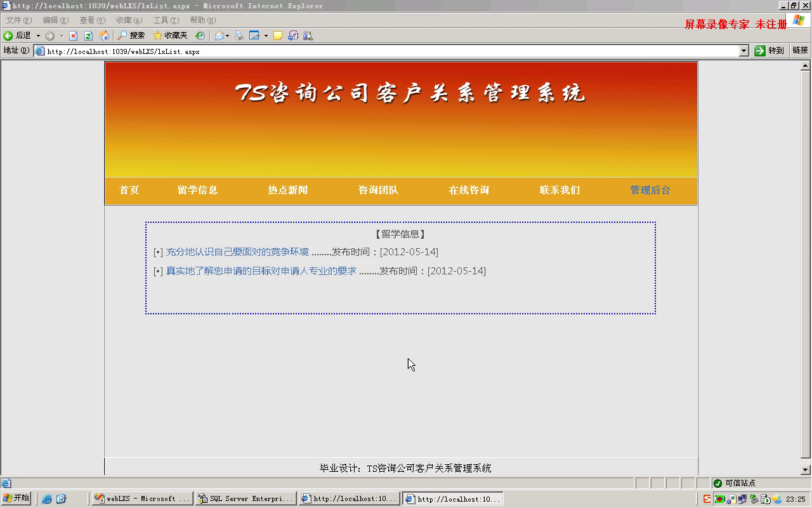Open the 文件 menu
812x508 pixels.
[18, 20]
